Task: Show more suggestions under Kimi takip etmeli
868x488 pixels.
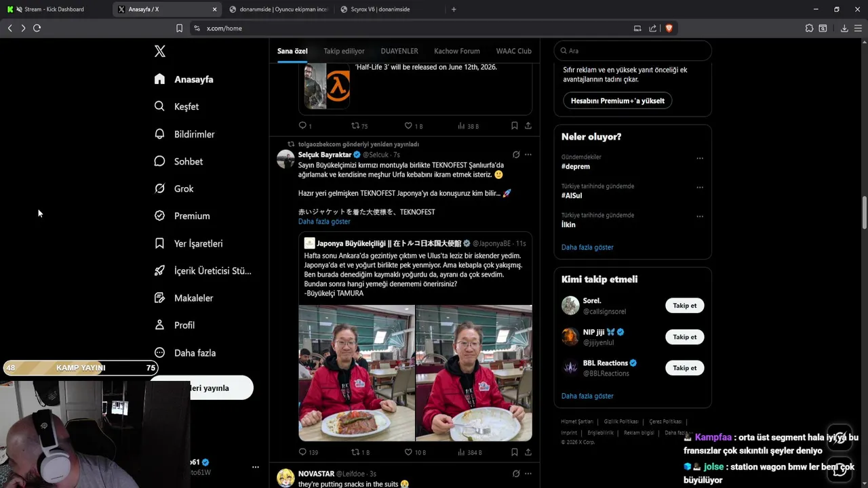Action: click(x=587, y=396)
